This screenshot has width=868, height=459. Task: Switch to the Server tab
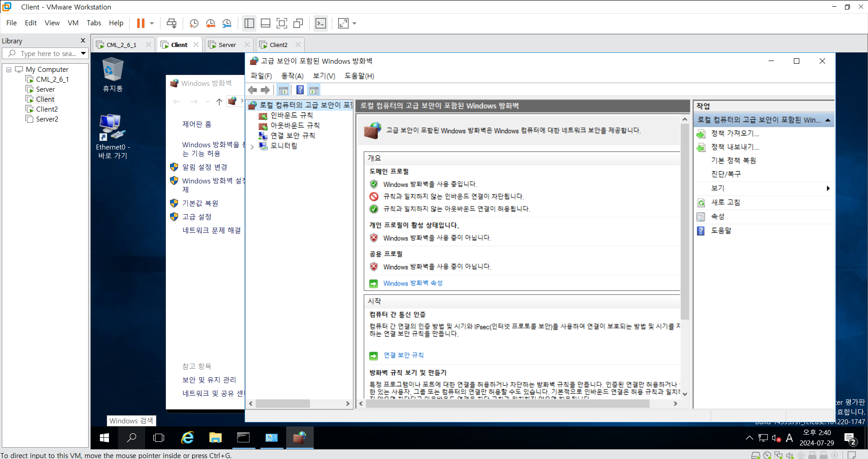pyautogui.click(x=227, y=45)
